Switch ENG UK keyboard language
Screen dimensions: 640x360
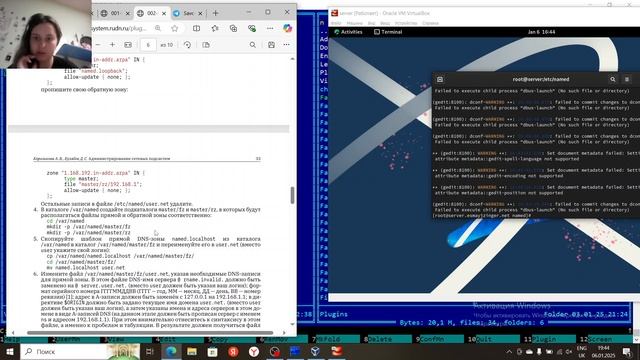pos(582,351)
